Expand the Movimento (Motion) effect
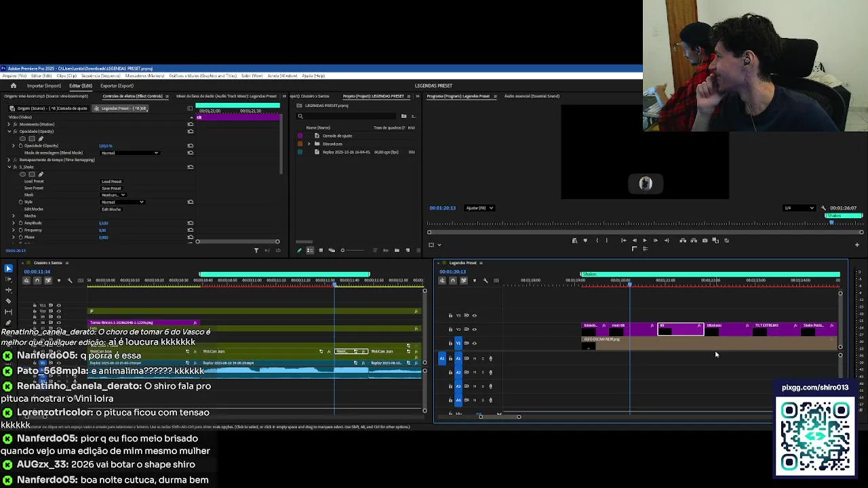The width and height of the screenshot is (868, 488). click(9, 124)
